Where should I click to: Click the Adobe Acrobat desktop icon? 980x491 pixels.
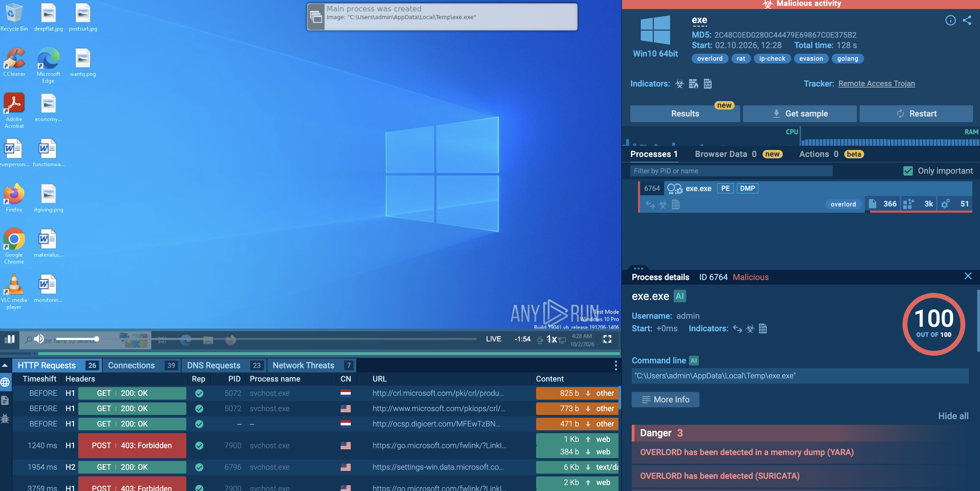14,111
